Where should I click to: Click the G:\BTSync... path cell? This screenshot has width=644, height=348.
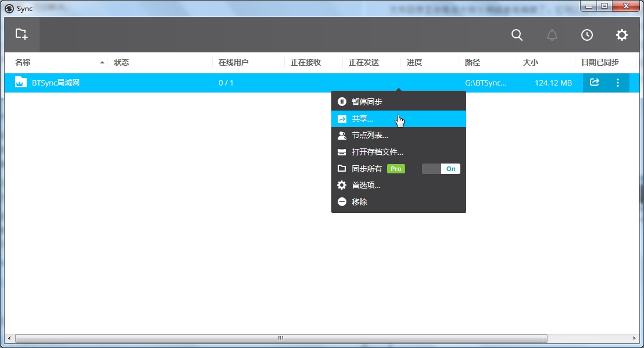click(x=486, y=83)
